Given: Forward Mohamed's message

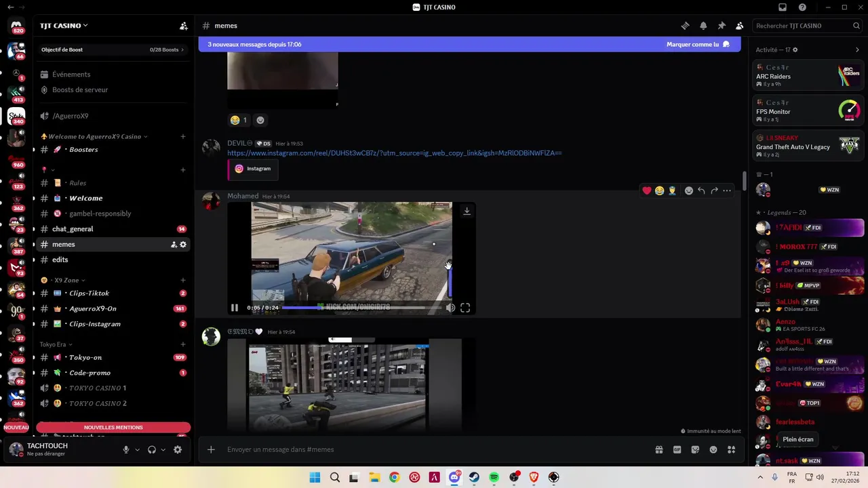Looking at the screenshot, I should click(x=714, y=190).
